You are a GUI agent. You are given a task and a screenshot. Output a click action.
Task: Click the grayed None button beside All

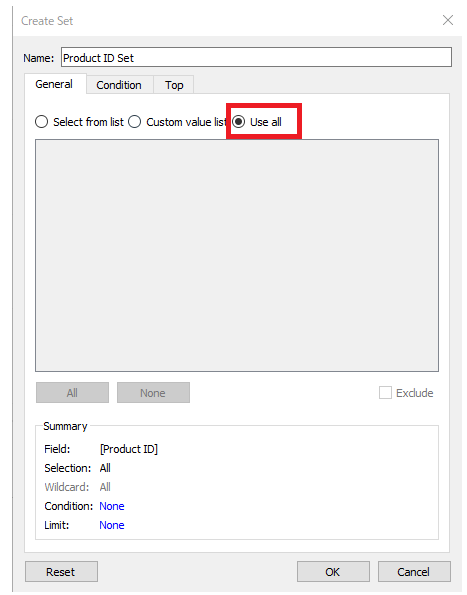[x=153, y=393]
